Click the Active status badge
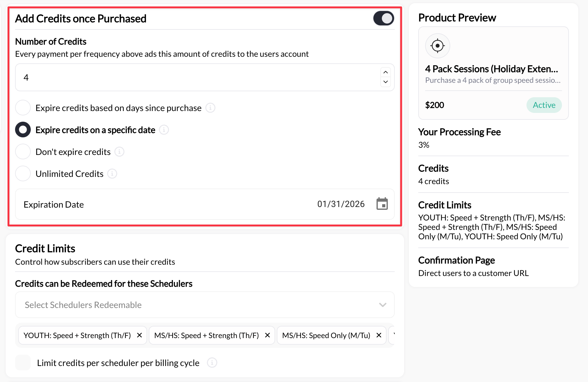The height and width of the screenshot is (382, 588). pos(544,105)
